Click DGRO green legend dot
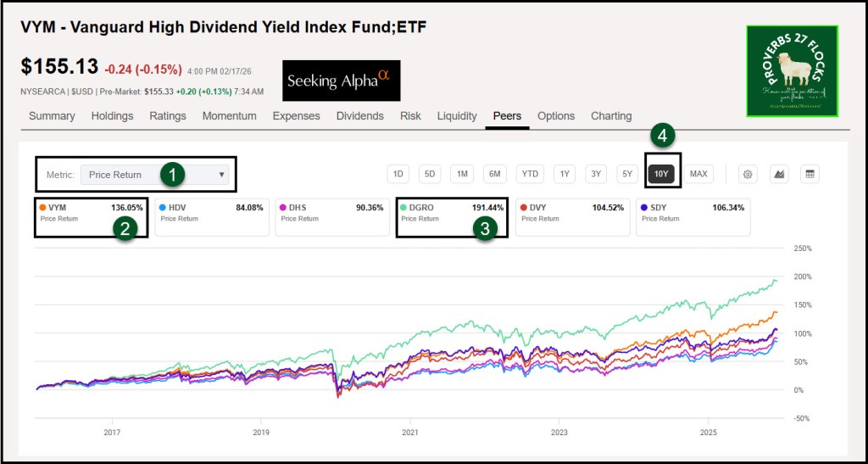Screen dimensions: 868x464 [x=403, y=207]
